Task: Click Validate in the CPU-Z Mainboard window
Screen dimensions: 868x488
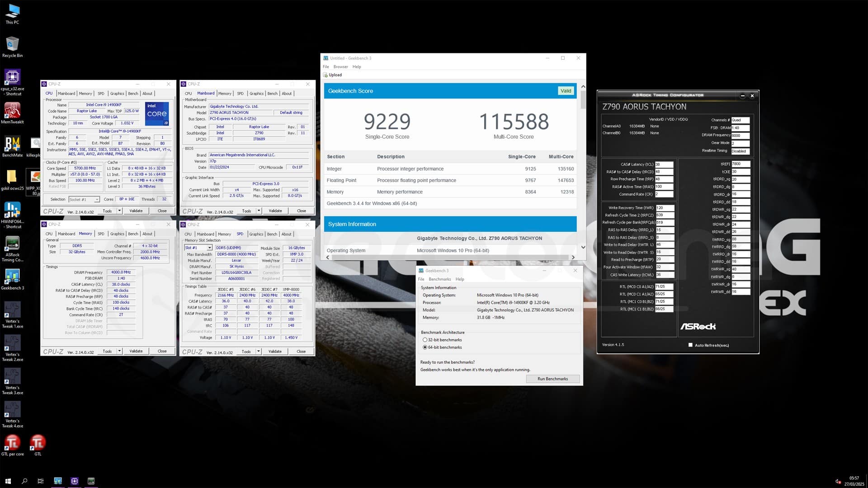Action: pyautogui.click(x=275, y=211)
